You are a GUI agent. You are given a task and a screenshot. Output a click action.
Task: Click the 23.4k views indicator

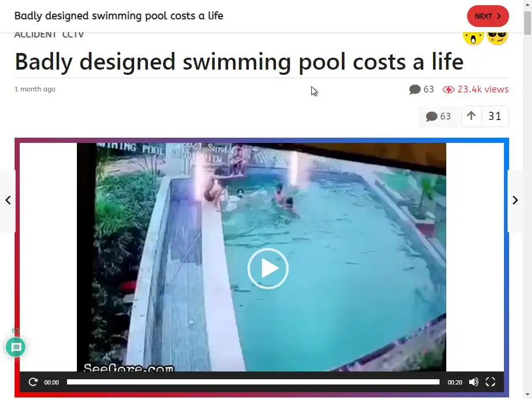coord(475,89)
